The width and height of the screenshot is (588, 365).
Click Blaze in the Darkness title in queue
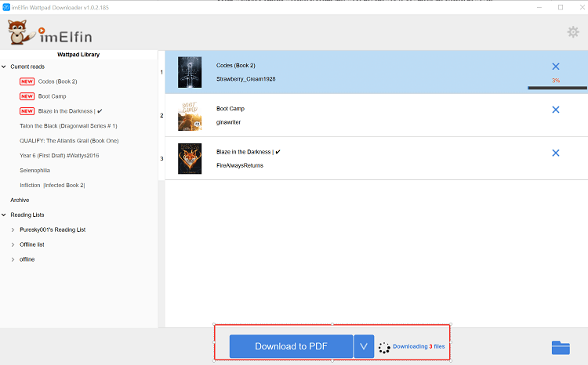tap(249, 152)
